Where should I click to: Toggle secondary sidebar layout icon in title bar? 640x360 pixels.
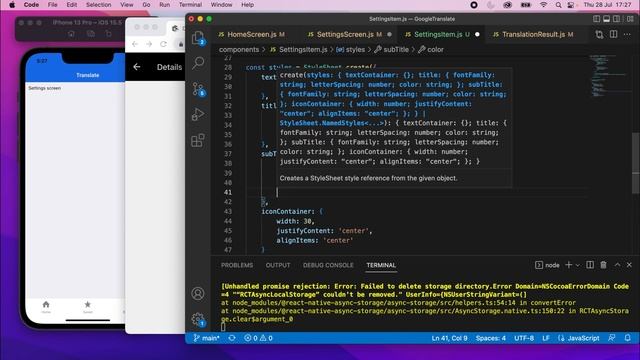coord(617,19)
